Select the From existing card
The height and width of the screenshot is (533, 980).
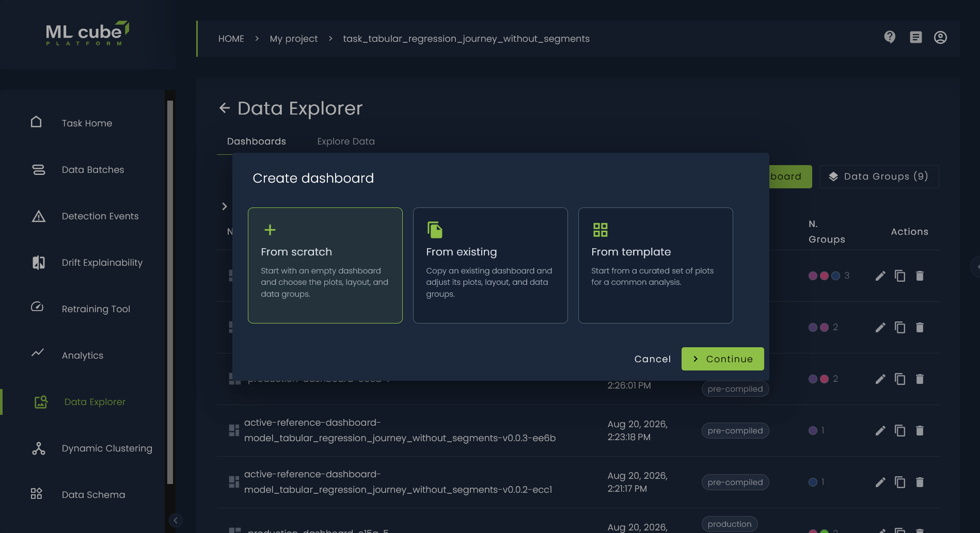coord(491,265)
